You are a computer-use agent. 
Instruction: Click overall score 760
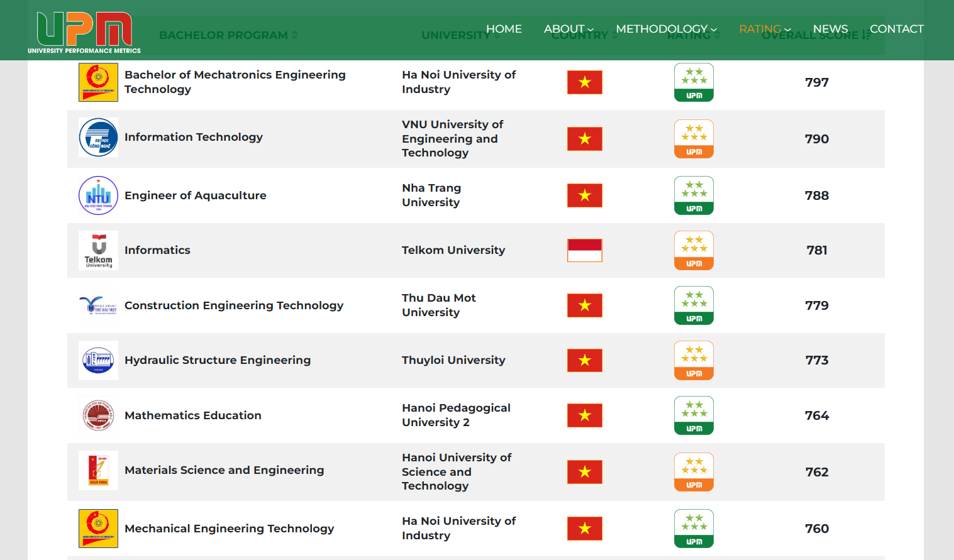pos(817,529)
